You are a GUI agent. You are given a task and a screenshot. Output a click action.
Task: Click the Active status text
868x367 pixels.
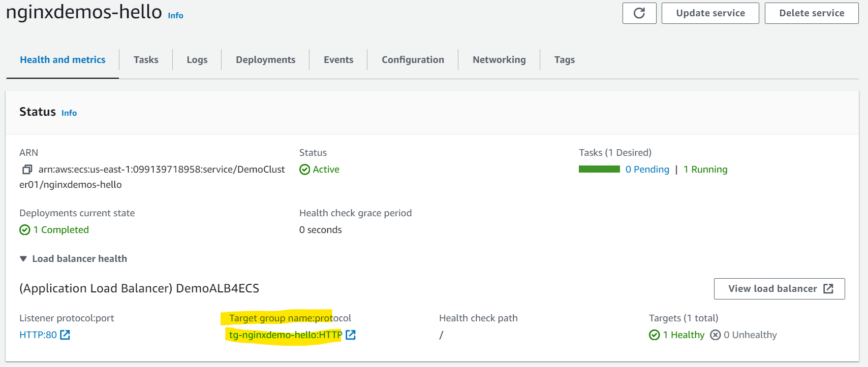(x=326, y=170)
